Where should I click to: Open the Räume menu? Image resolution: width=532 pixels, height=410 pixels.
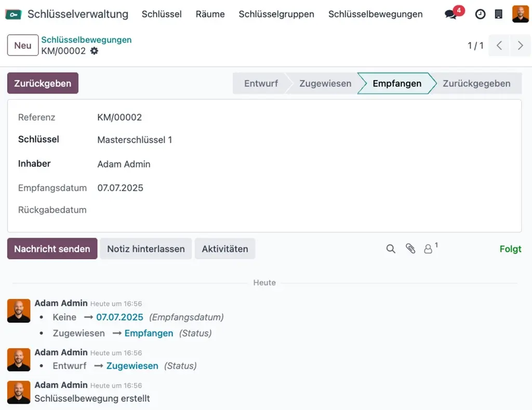pos(210,14)
